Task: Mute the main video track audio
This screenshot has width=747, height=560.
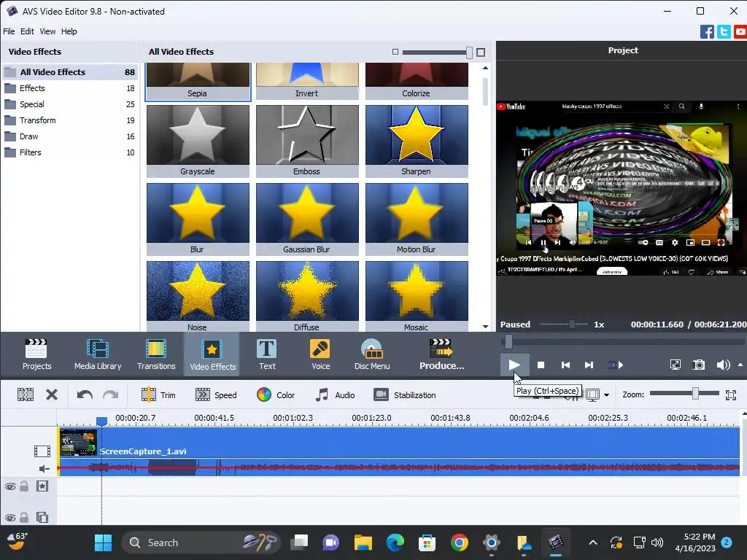Action: (x=44, y=469)
